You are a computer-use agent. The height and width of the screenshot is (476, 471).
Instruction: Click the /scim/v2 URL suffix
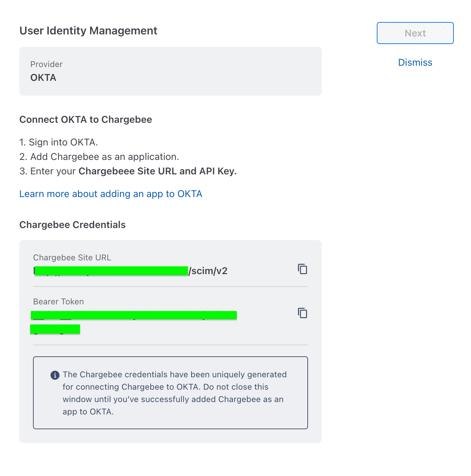click(x=208, y=271)
